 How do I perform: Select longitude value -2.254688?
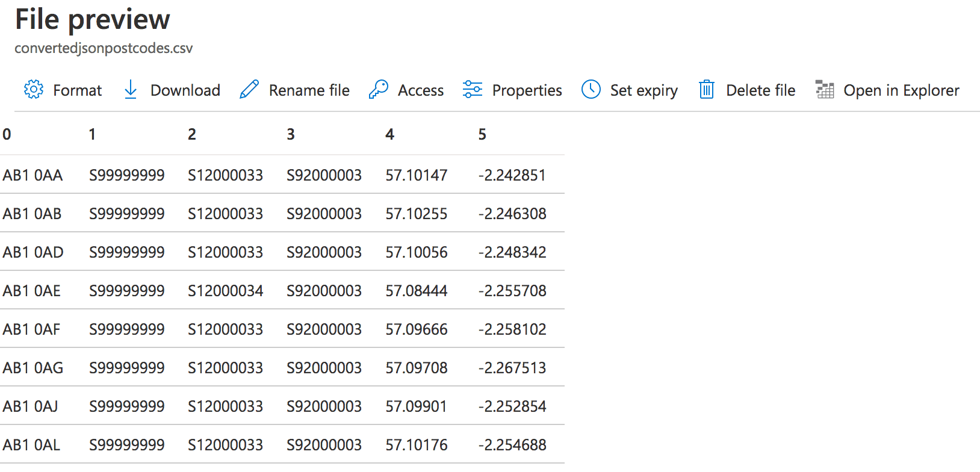click(x=512, y=445)
